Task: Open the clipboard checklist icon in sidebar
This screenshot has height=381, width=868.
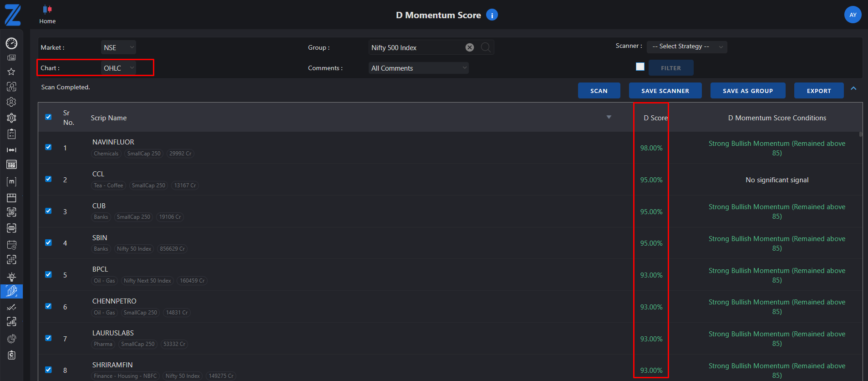Action: [11, 134]
